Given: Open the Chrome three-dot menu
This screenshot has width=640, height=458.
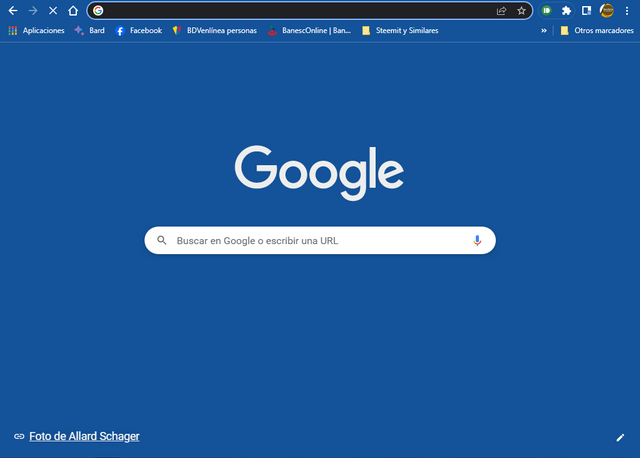Looking at the screenshot, I should click(627, 11).
